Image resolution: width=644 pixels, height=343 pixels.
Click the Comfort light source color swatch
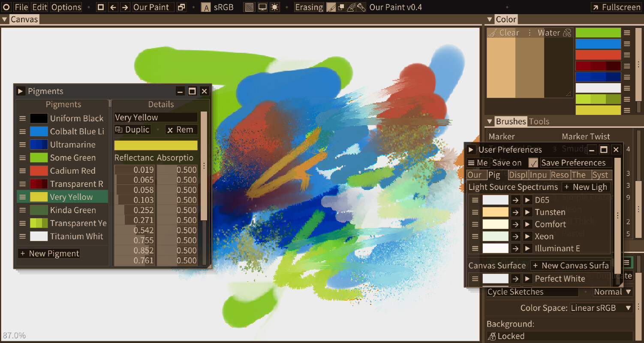495,224
